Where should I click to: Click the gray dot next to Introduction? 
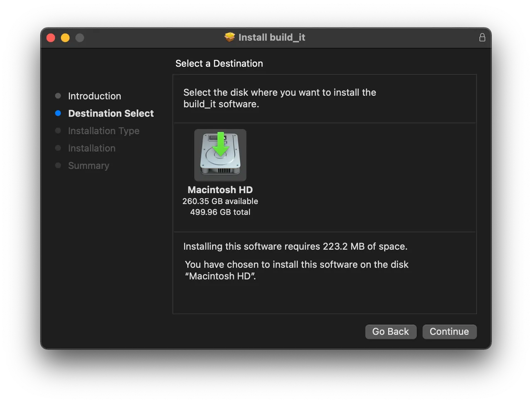point(58,96)
